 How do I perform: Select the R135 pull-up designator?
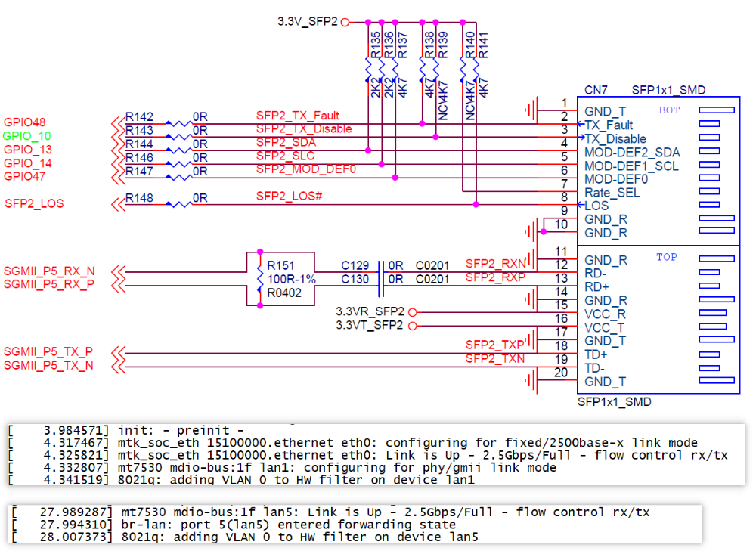coord(376,45)
